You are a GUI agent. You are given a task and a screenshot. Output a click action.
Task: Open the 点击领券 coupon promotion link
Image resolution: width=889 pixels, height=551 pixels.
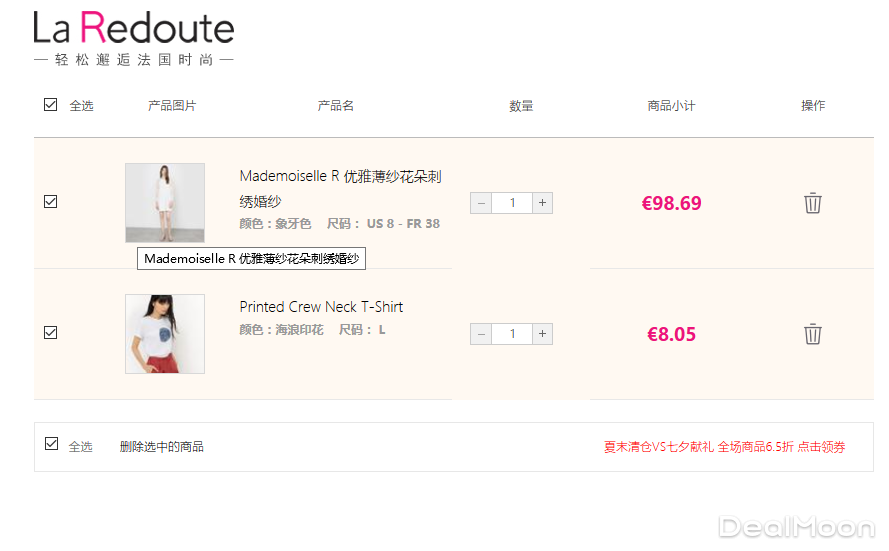pyautogui.click(x=821, y=447)
